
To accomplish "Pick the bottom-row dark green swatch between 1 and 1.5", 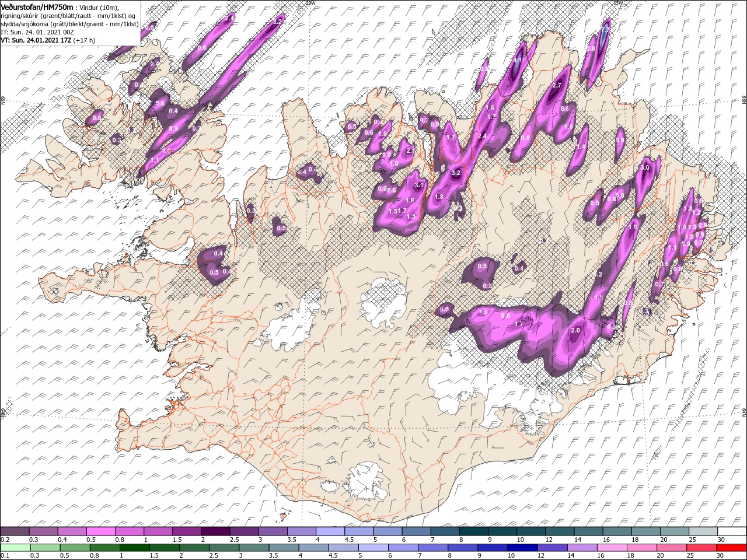I will [x=134, y=548].
